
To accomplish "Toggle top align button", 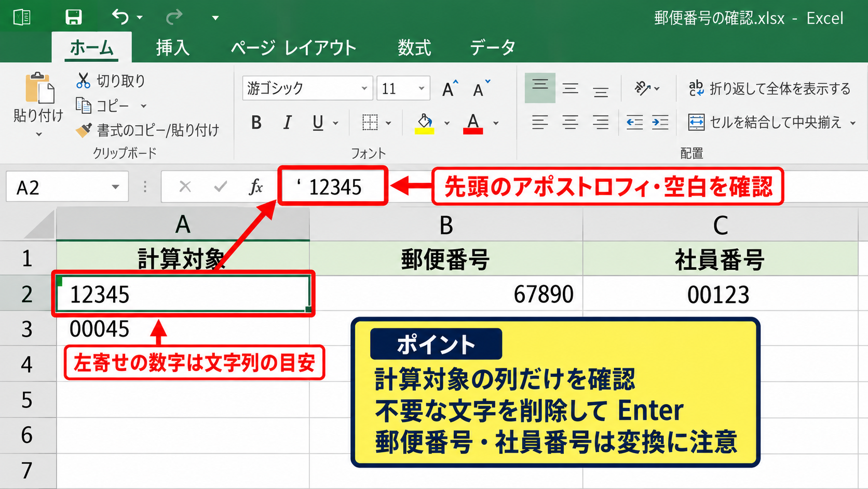I will tap(540, 88).
